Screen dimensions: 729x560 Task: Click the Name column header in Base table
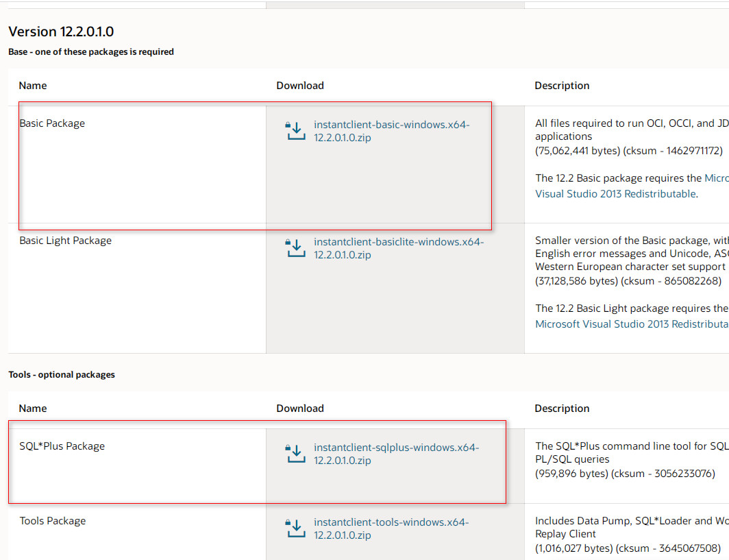coord(33,86)
